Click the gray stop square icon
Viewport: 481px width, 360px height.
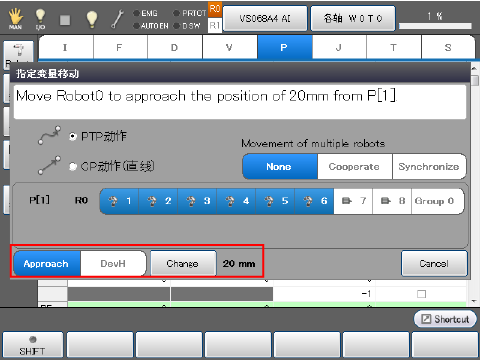tap(65, 20)
